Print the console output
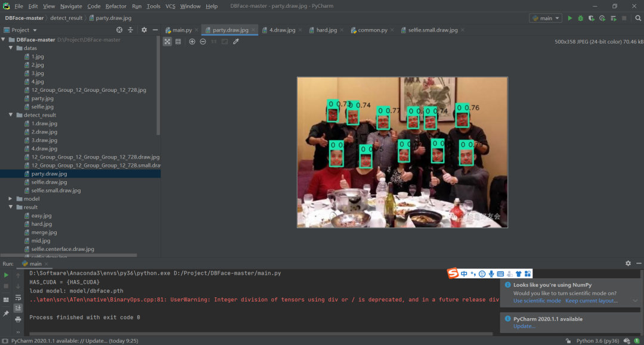 [18, 319]
